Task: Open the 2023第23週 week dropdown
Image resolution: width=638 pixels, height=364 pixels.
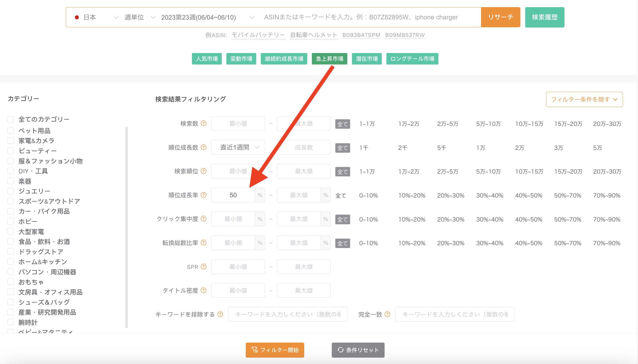Action: [x=208, y=17]
